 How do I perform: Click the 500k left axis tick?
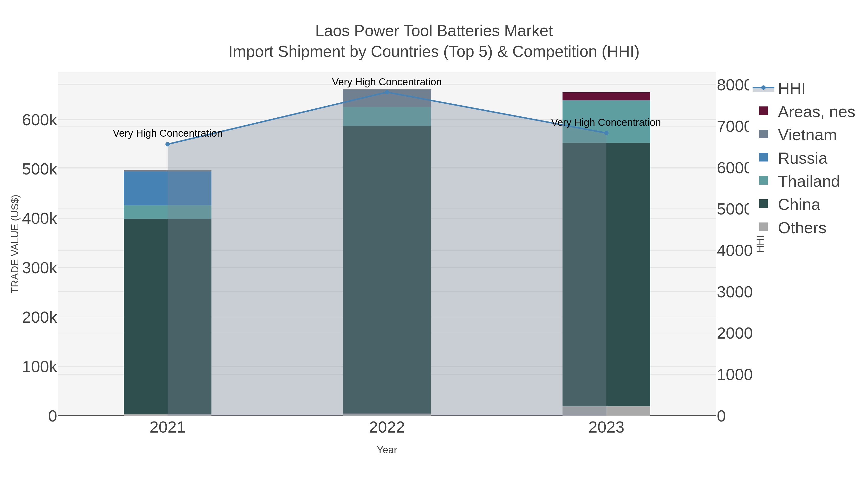(x=40, y=169)
